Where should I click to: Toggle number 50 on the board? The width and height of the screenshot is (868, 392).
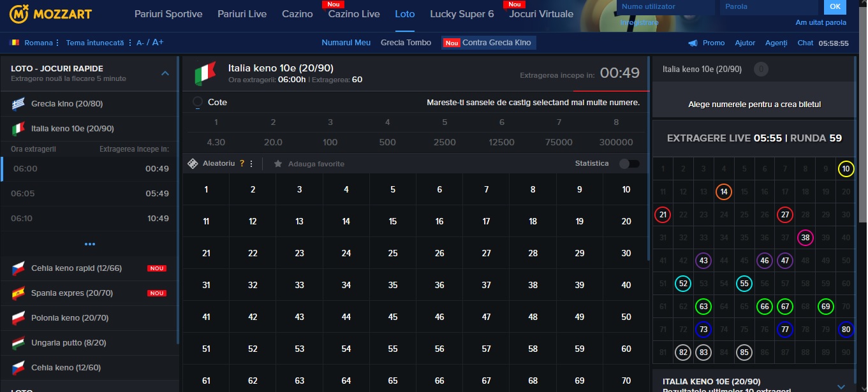click(x=626, y=317)
